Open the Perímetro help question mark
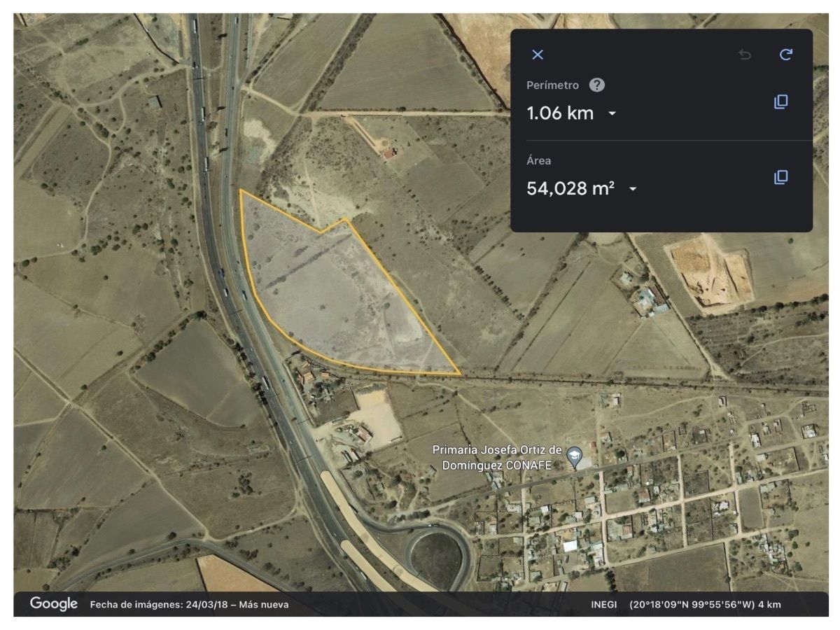The width and height of the screenshot is (840, 630). click(x=596, y=85)
